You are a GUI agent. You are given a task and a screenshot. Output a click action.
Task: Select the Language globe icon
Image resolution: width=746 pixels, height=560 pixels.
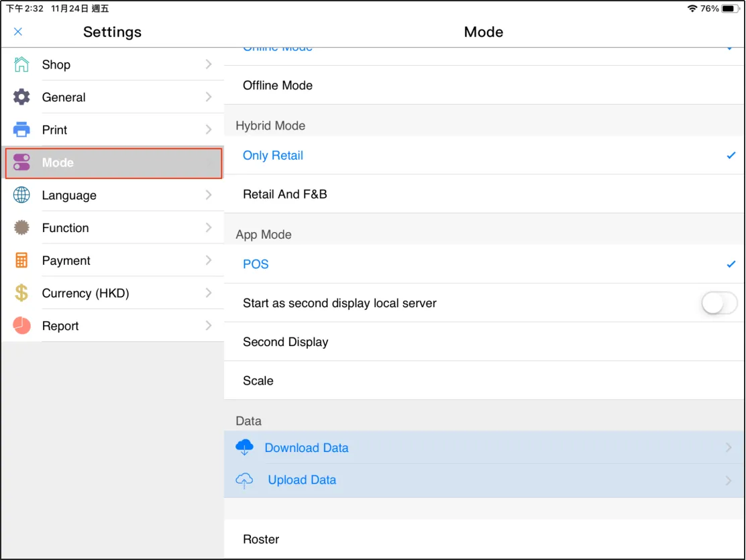pyautogui.click(x=21, y=195)
